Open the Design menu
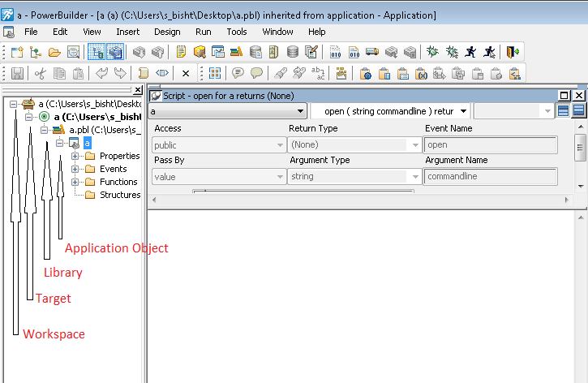The width and height of the screenshot is (588, 383). (x=167, y=32)
